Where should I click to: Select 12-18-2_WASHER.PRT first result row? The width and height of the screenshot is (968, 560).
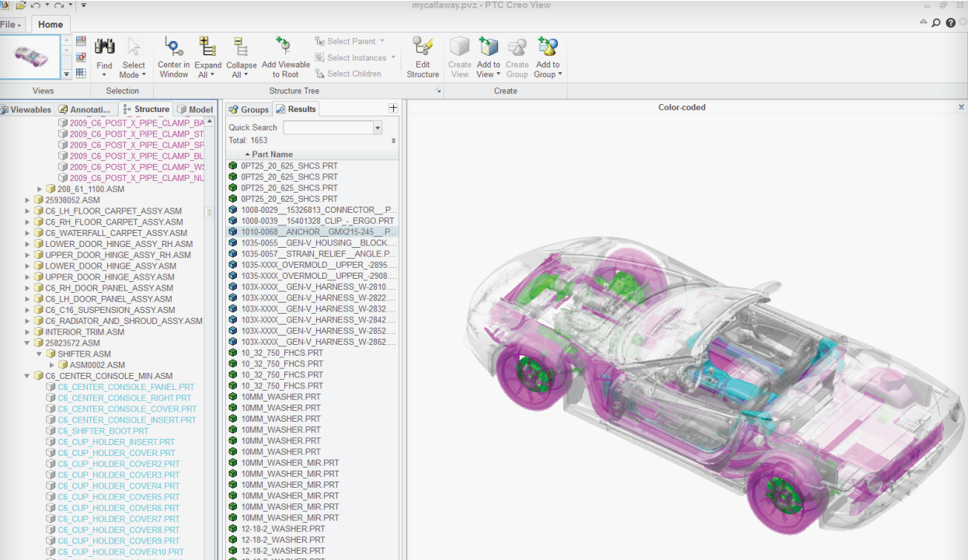point(312,528)
